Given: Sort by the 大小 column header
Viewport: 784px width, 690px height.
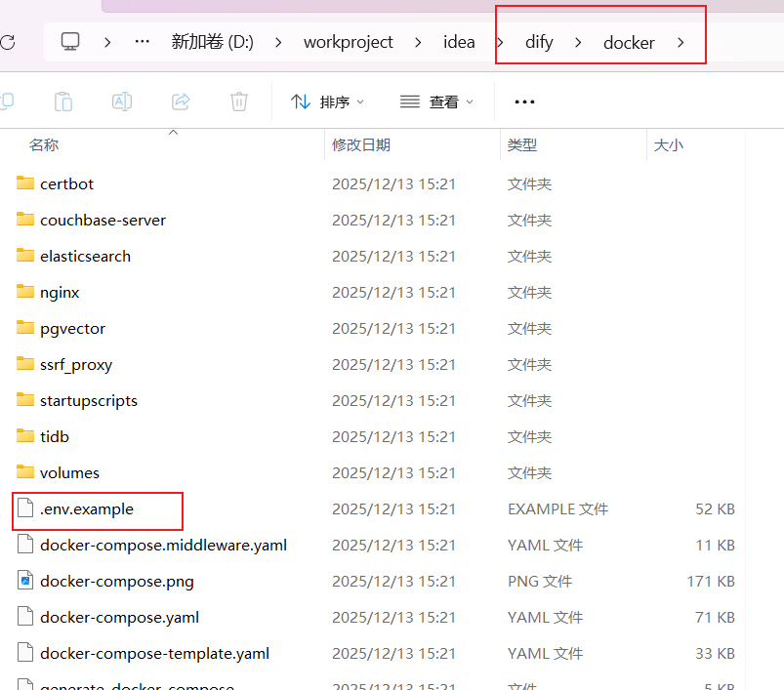Looking at the screenshot, I should [669, 144].
